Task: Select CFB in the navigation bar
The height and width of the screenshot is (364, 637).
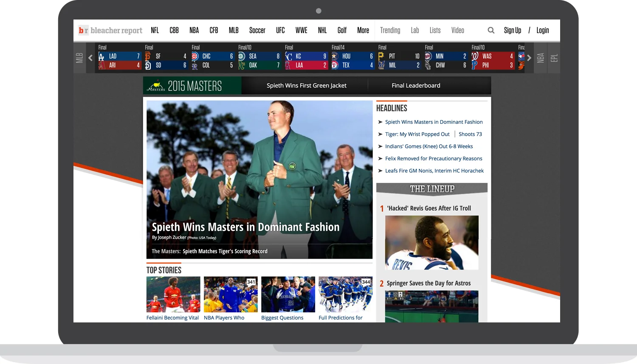Action: coord(214,30)
